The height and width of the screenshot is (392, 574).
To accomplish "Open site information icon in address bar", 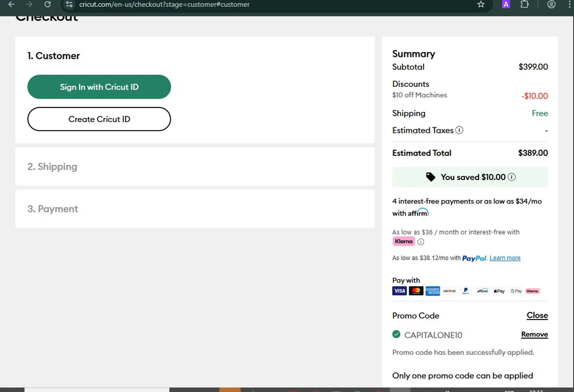I will (x=69, y=4).
